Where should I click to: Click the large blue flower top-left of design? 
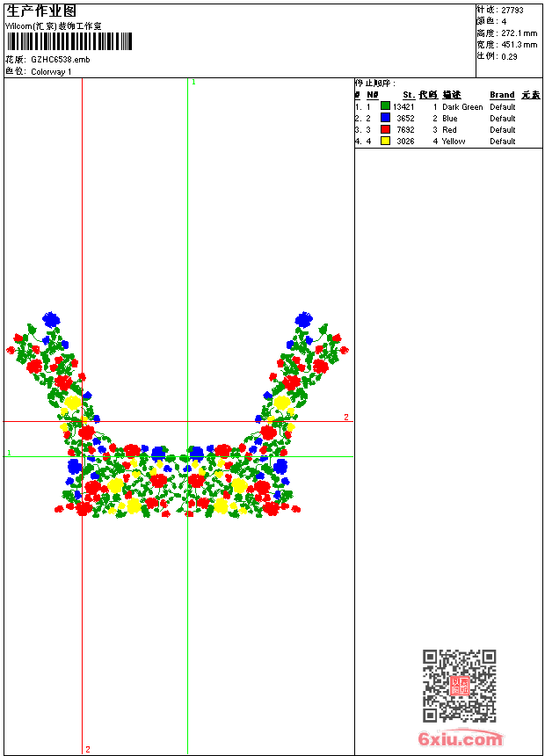51,319
